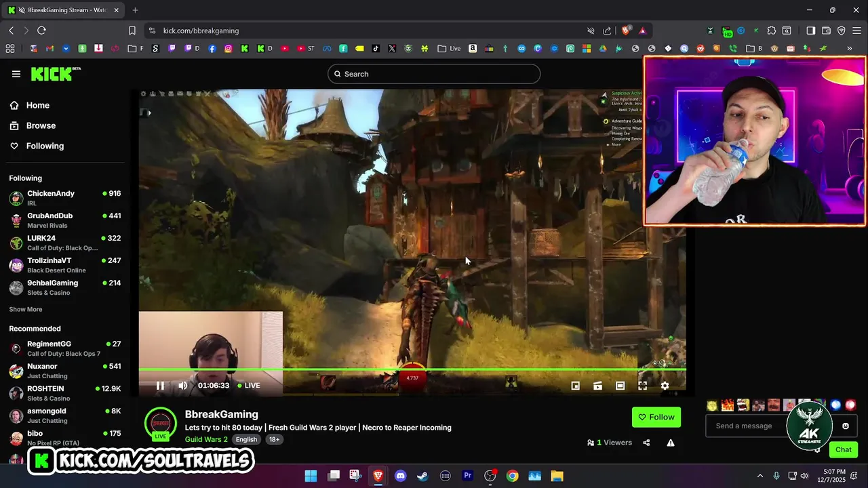Open the chat emoji picker
Viewport: 868px width, 488px height.
[846, 426]
